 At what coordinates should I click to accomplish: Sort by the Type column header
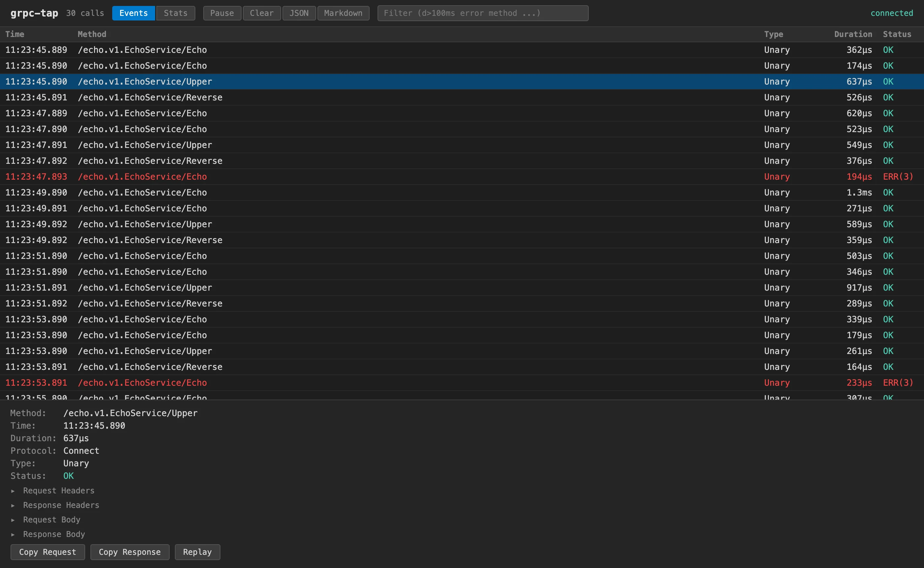tap(774, 34)
